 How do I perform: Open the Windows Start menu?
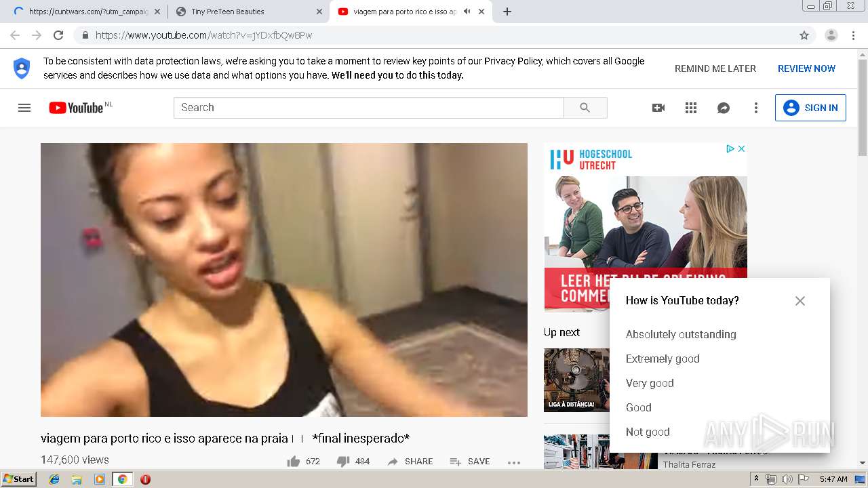(x=18, y=479)
